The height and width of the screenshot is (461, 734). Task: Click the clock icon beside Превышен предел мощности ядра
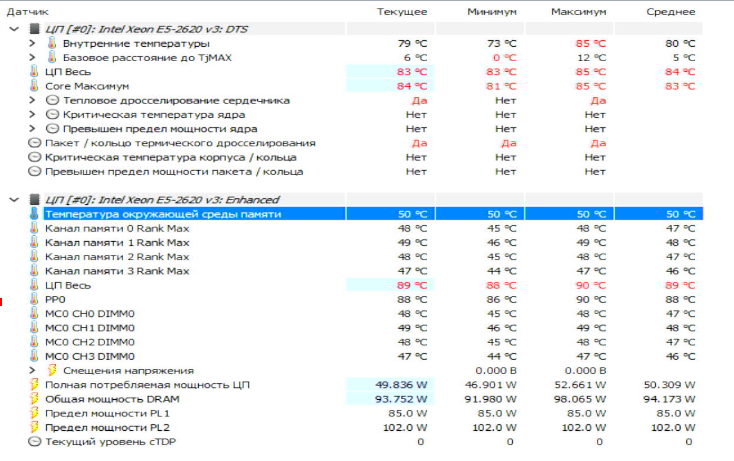click(52, 129)
